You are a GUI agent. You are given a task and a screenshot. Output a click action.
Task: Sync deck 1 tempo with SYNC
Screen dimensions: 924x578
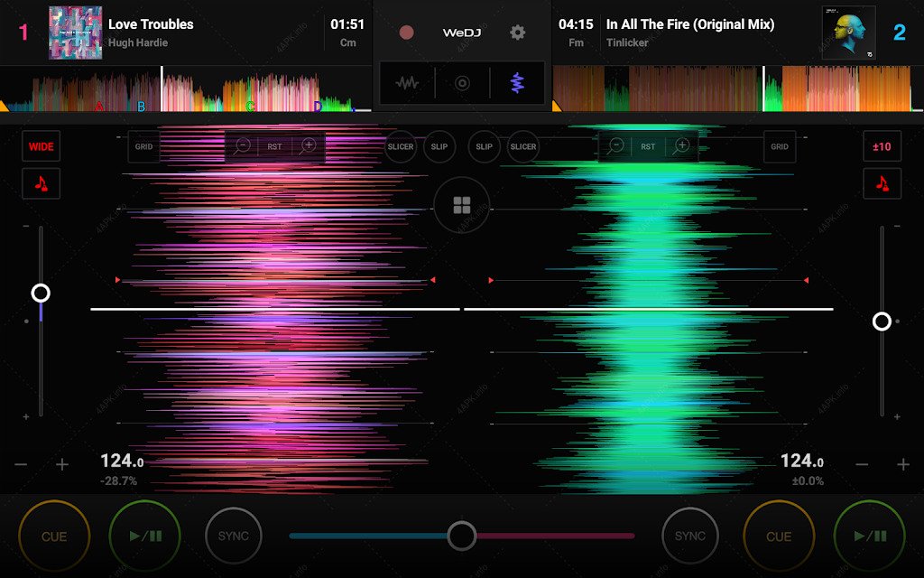pos(234,536)
